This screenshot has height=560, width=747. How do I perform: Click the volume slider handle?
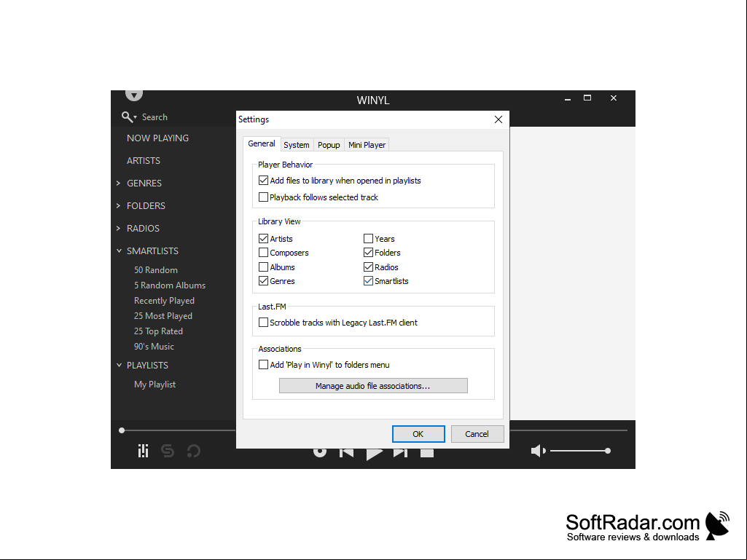click(608, 451)
